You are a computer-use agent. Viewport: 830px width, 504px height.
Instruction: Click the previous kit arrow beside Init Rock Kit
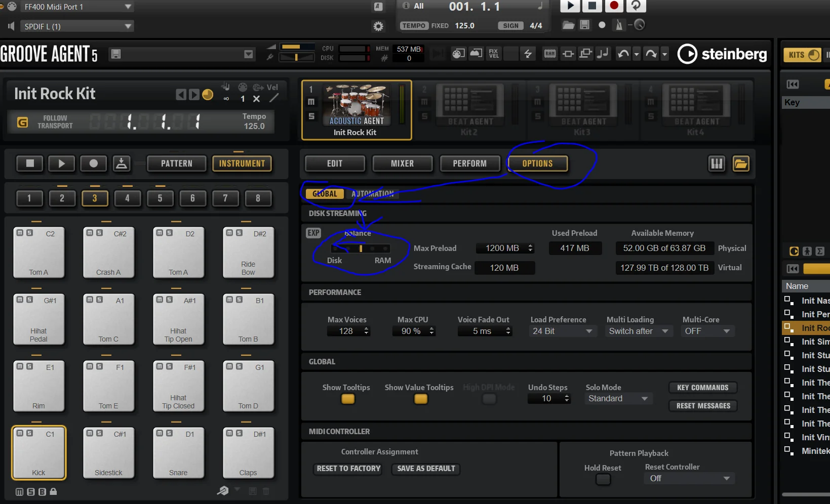click(181, 95)
